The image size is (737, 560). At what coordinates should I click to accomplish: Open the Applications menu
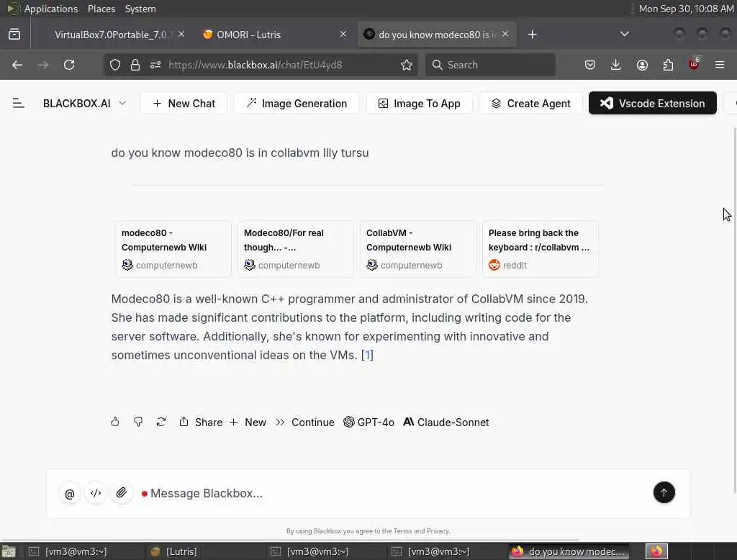pyautogui.click(x=51, y=9)
